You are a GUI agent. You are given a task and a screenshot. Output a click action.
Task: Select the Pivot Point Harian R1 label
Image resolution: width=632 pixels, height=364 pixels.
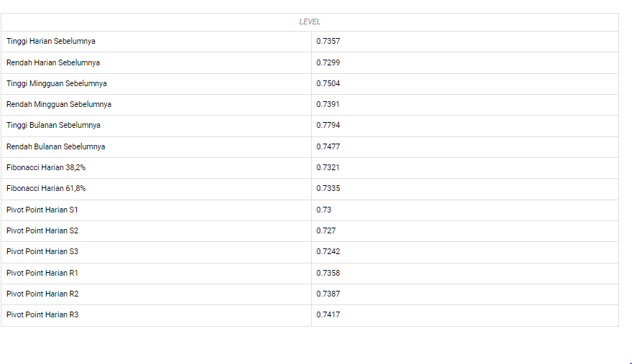tap(42, 273)
